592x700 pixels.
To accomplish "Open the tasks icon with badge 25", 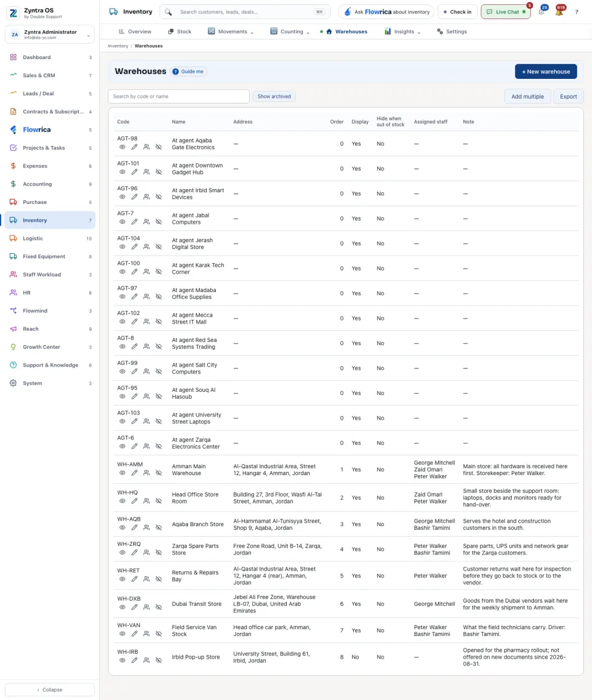I will click(x=541, y=12).
